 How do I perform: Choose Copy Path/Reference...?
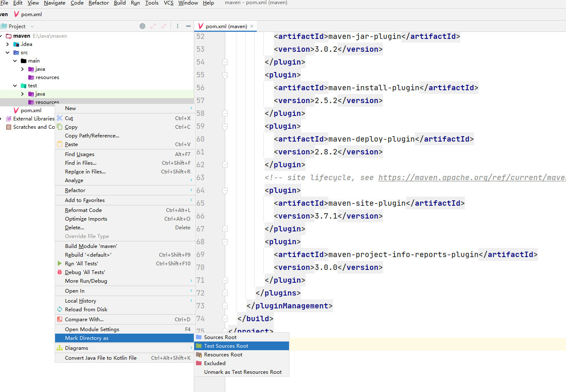(125, 136)
